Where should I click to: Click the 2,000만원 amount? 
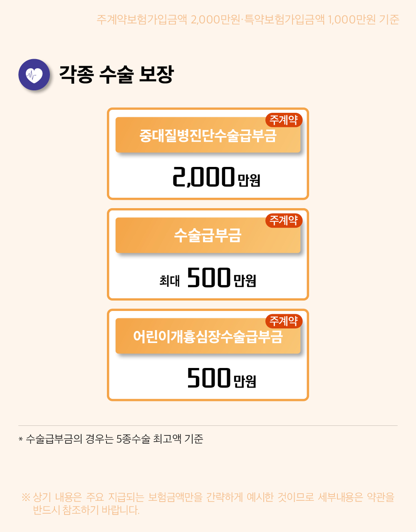(216, 177)
